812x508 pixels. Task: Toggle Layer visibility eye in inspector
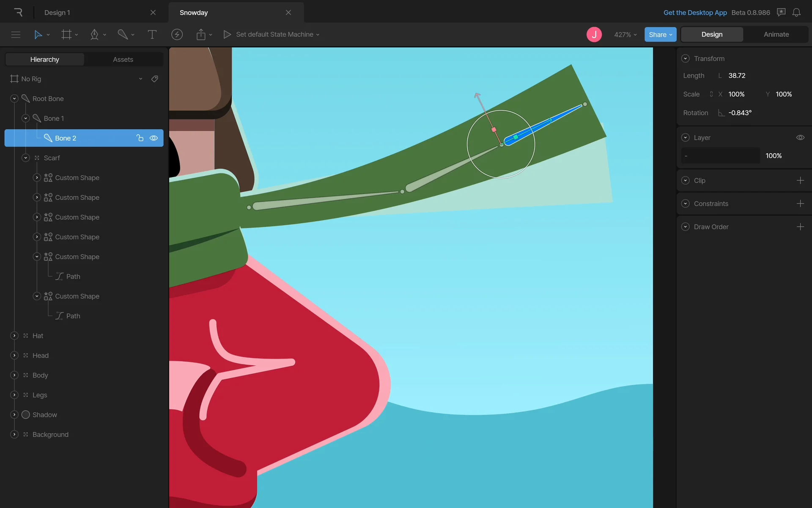[800, 138]
